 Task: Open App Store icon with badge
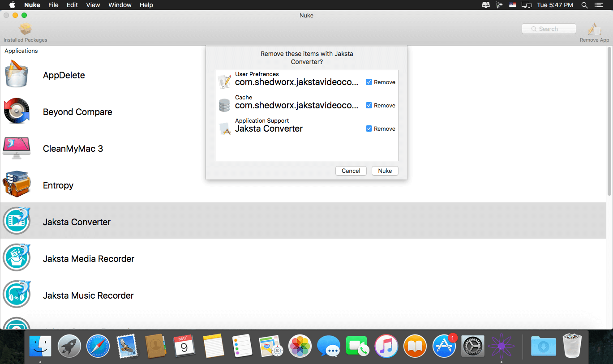pos(444,346)
